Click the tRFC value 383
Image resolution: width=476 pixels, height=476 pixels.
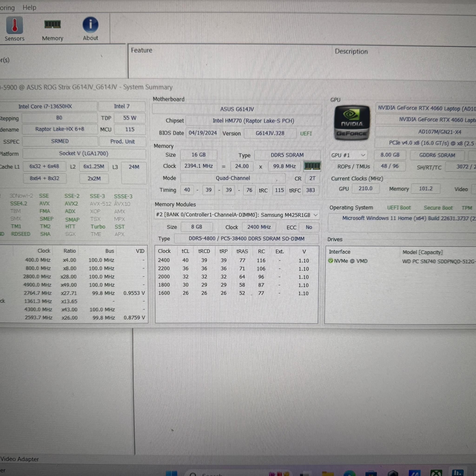click(311, 190)
